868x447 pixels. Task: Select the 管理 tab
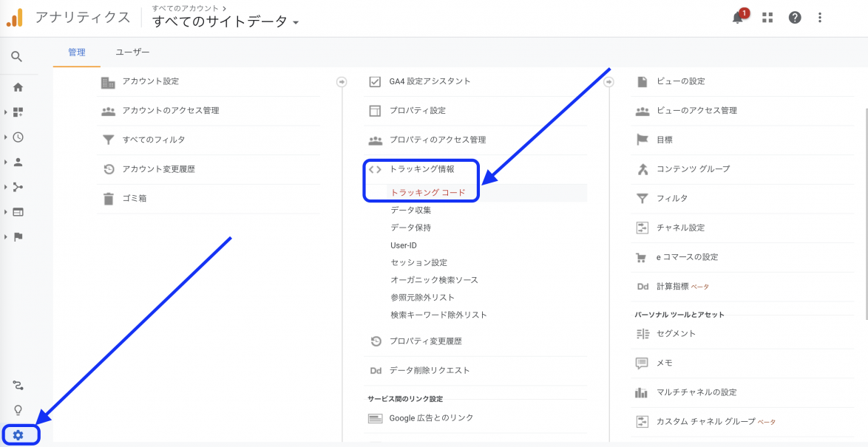[x=76, y=52]
